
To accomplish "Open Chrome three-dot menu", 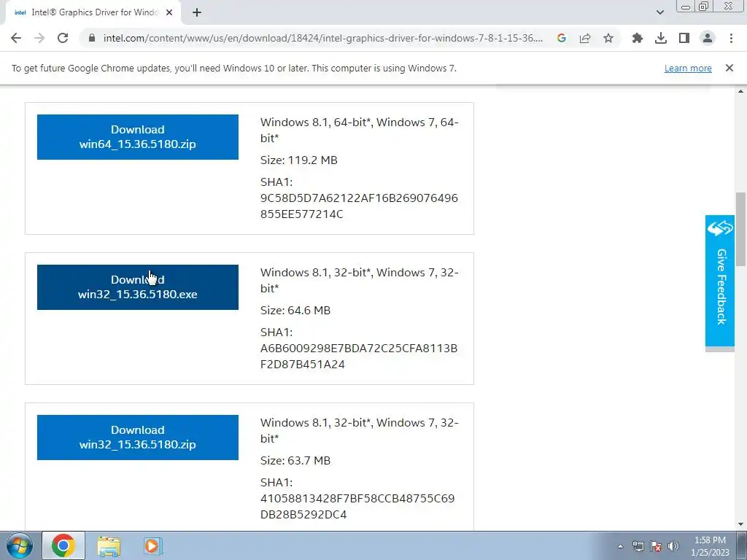I will (x=731, y=38).
